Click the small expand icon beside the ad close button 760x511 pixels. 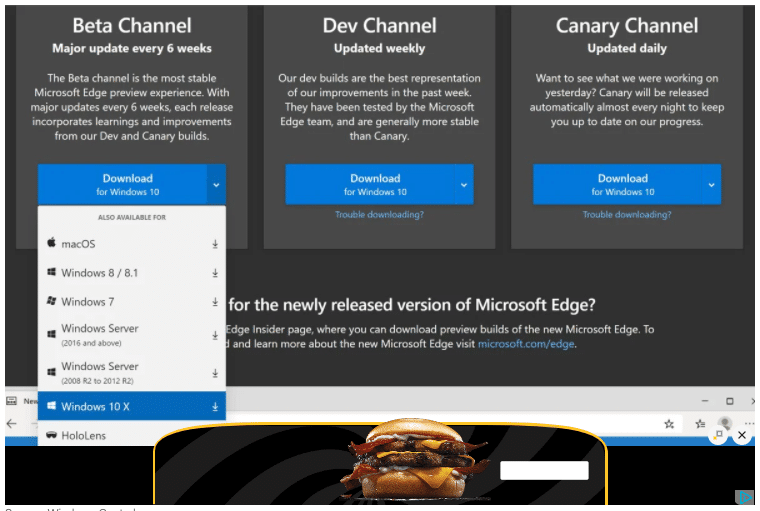pos(719,434)
